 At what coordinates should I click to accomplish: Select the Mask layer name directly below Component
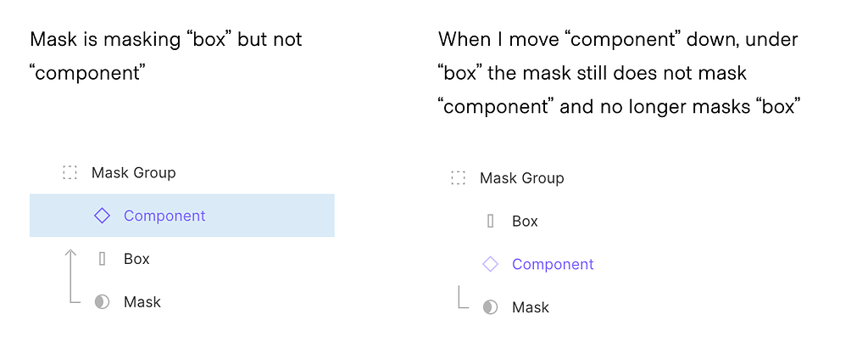pyautogui.click(x=530, y=307)
